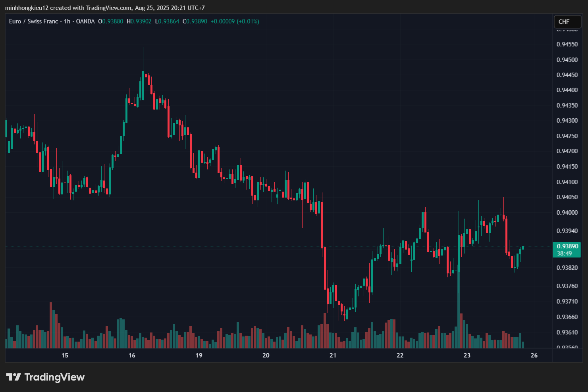Click the 0.94100 price axis label
This screenshot has height=392, width=588.
[567, 182]
